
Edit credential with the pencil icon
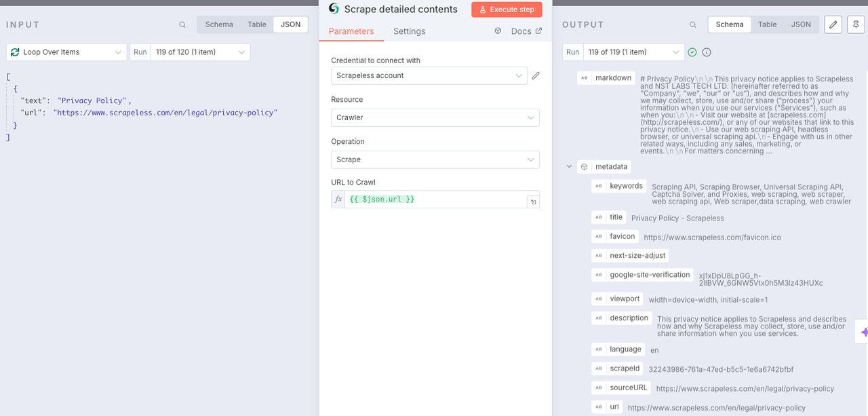point(536,75)
